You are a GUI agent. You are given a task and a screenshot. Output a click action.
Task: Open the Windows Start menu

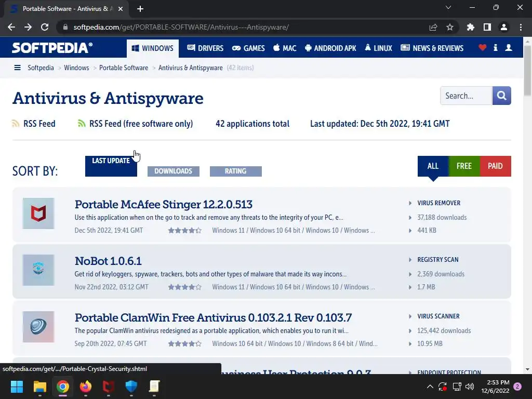point(17,387)
